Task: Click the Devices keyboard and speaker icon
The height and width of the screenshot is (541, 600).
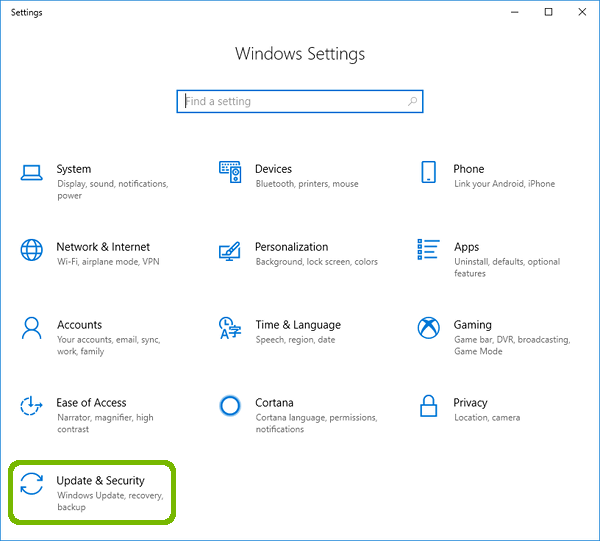Action: (230, 172)
